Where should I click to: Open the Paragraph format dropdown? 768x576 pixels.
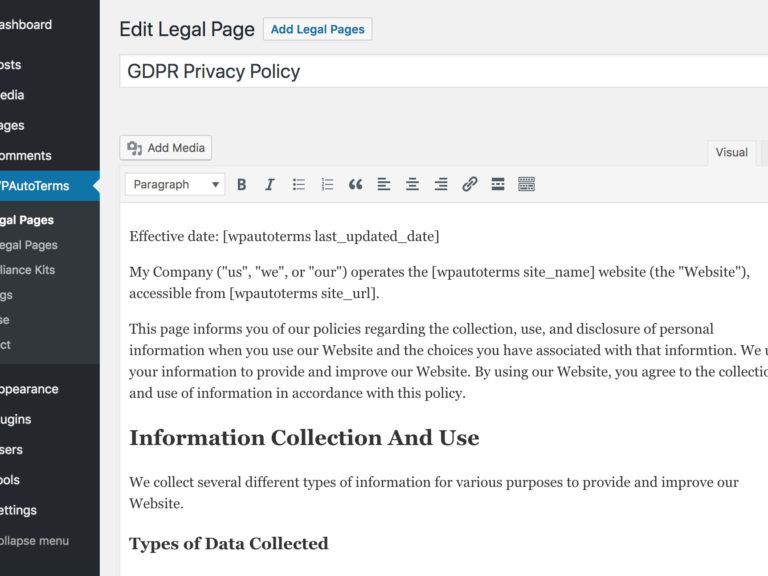pyautogui.click(x=175, y=185)
